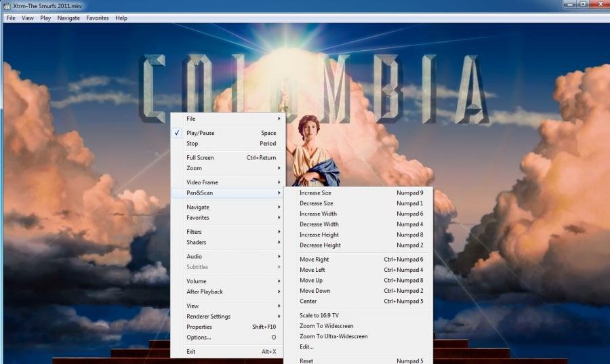The image size is (610, 364).
Task: Open the Help menu in menu bar
Action: 121,18
